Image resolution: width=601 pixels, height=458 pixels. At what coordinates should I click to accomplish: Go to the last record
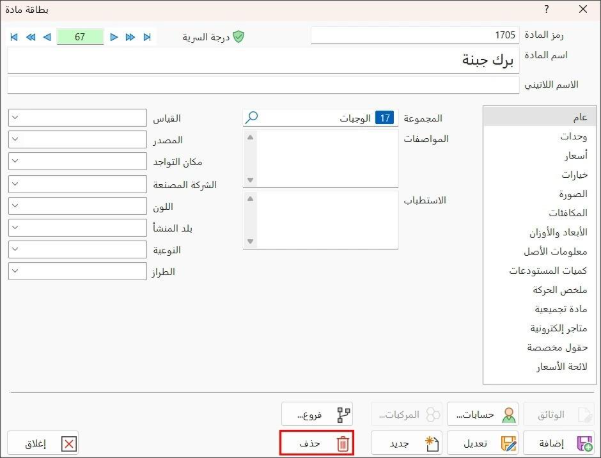(x=147, y=37)
